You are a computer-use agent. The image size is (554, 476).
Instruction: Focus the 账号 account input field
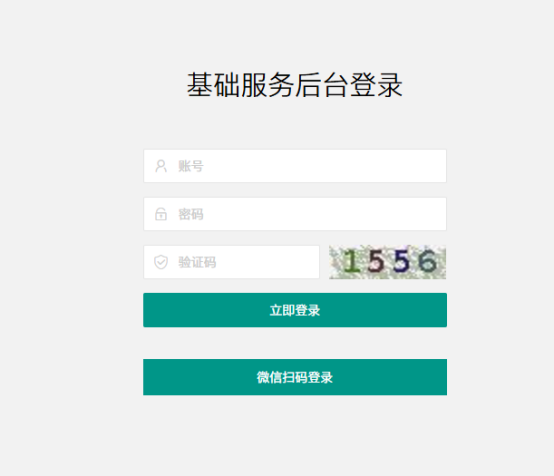(x=295, y=166)
